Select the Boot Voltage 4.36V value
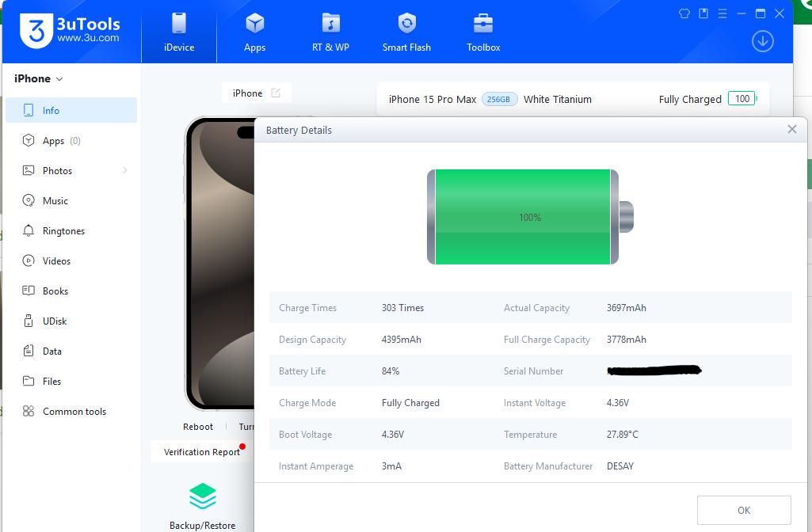 coord(393,434)
